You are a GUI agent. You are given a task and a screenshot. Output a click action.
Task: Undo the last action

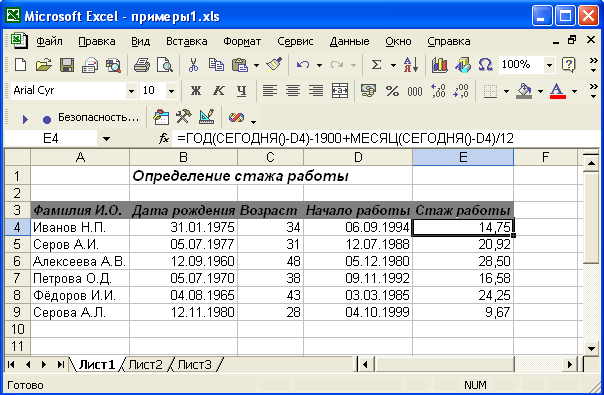[303, 65]
